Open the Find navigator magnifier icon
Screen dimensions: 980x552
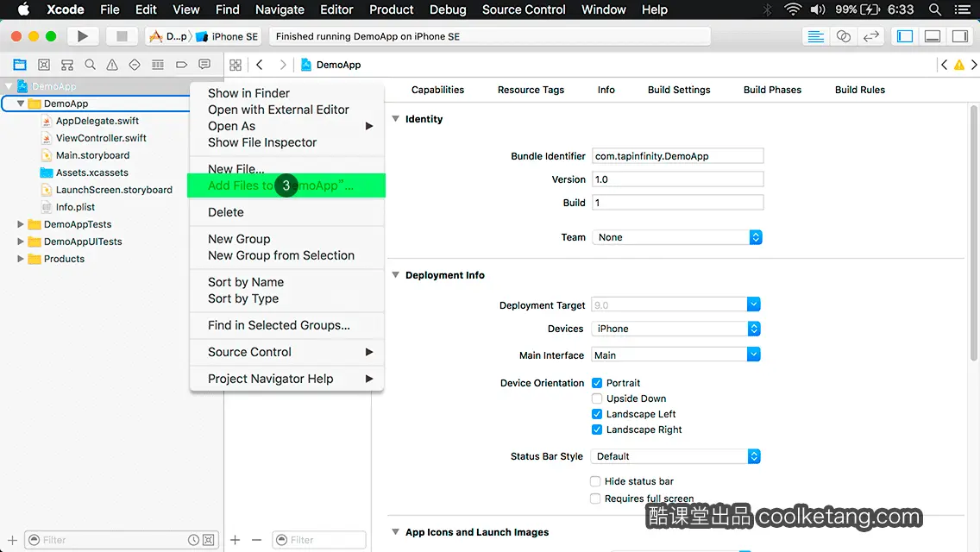pos(90,65)
